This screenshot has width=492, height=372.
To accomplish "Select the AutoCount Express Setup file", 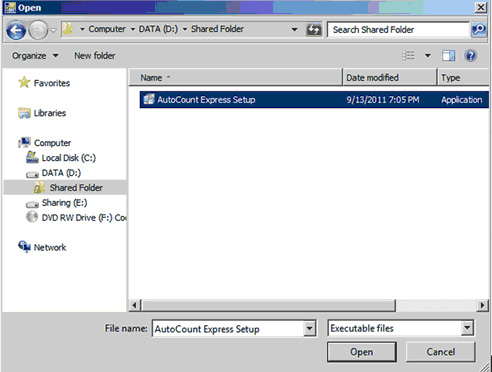I will click(314, 100).
